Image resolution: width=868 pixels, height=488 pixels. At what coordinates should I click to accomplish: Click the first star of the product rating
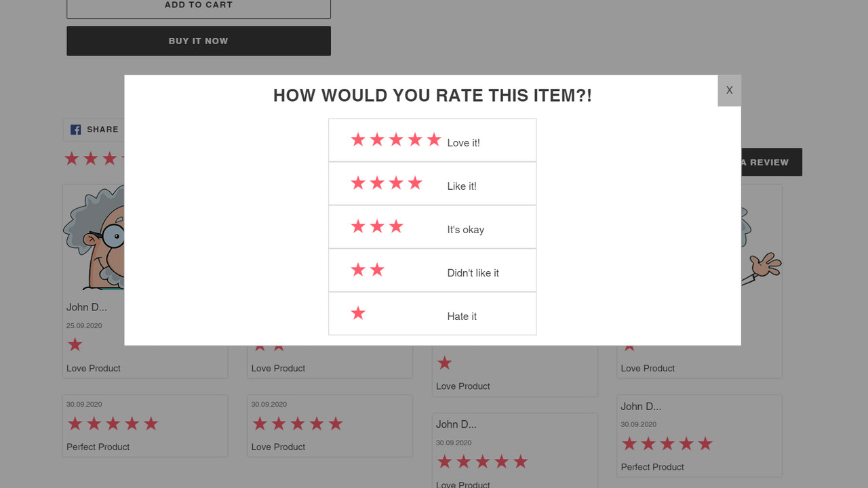point(71,158)
